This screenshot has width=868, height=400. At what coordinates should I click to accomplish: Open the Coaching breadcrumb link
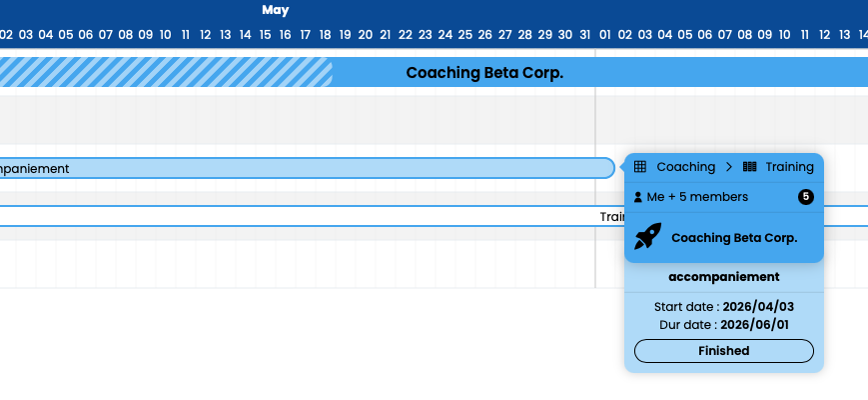coord(686,167)
